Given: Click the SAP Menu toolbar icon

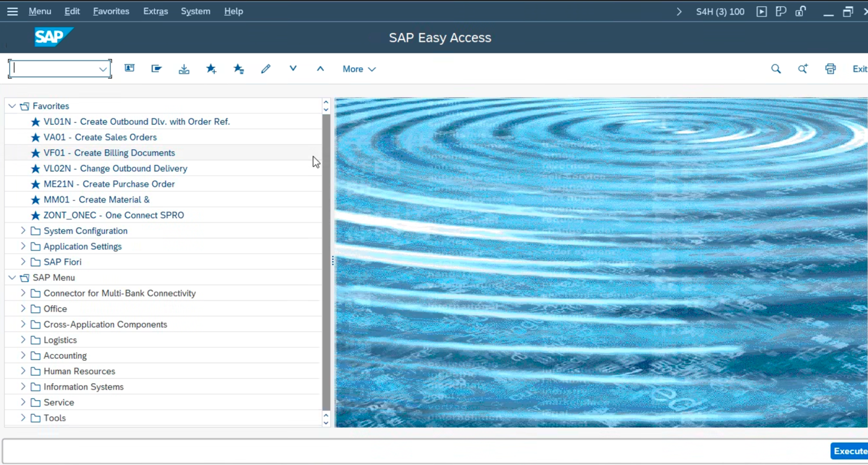Looking at the screenshot, I should pos(156,69).
